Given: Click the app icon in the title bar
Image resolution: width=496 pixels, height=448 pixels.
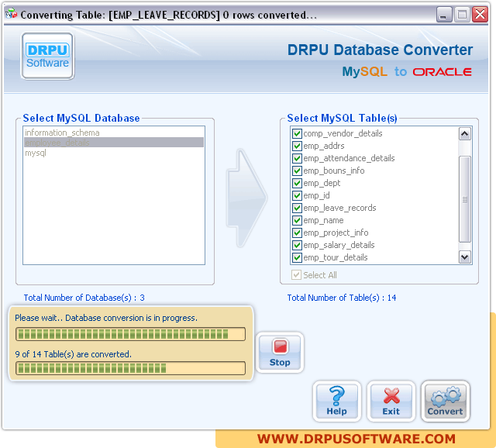Looking at the screenshot, I should click(11, 14).
